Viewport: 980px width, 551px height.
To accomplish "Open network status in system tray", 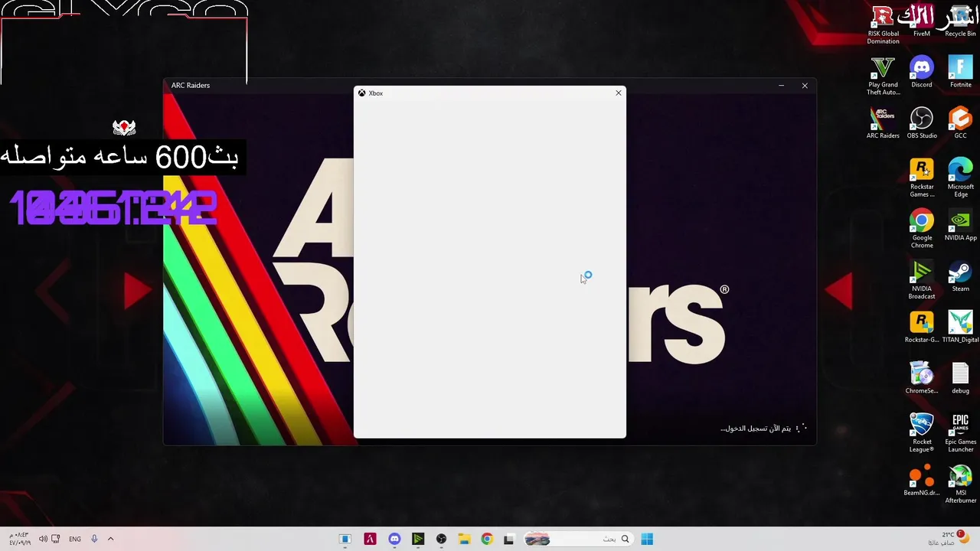I will [x=56, y=539].
